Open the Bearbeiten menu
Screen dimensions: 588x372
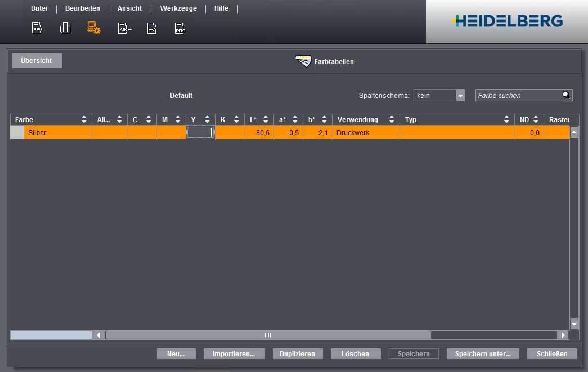(83, 8)
